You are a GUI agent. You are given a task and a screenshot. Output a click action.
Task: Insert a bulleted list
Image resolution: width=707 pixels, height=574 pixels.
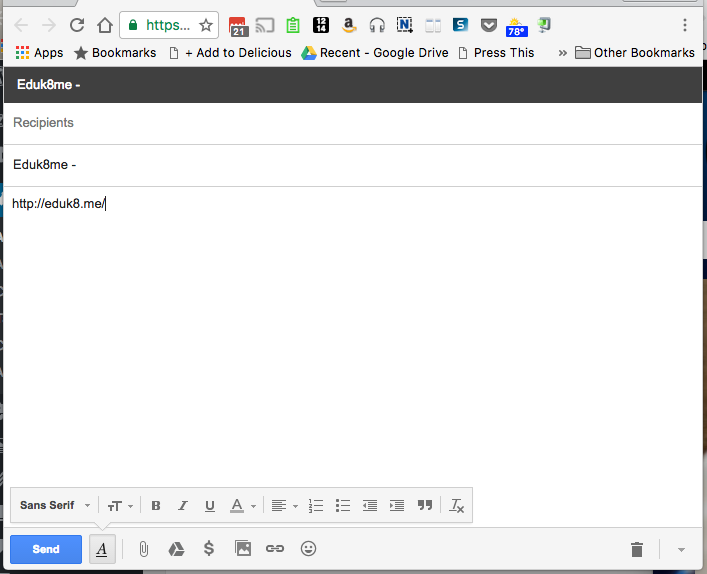[343, 506]
